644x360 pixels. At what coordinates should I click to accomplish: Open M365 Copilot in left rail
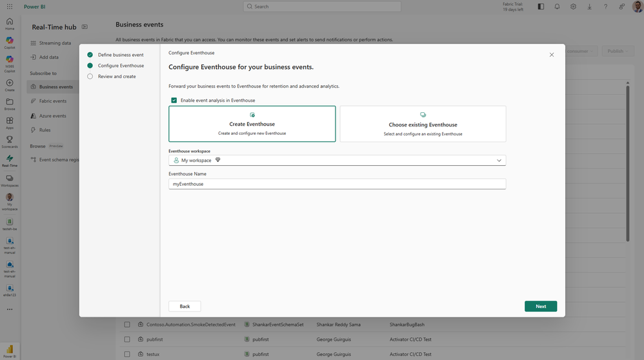10,64
